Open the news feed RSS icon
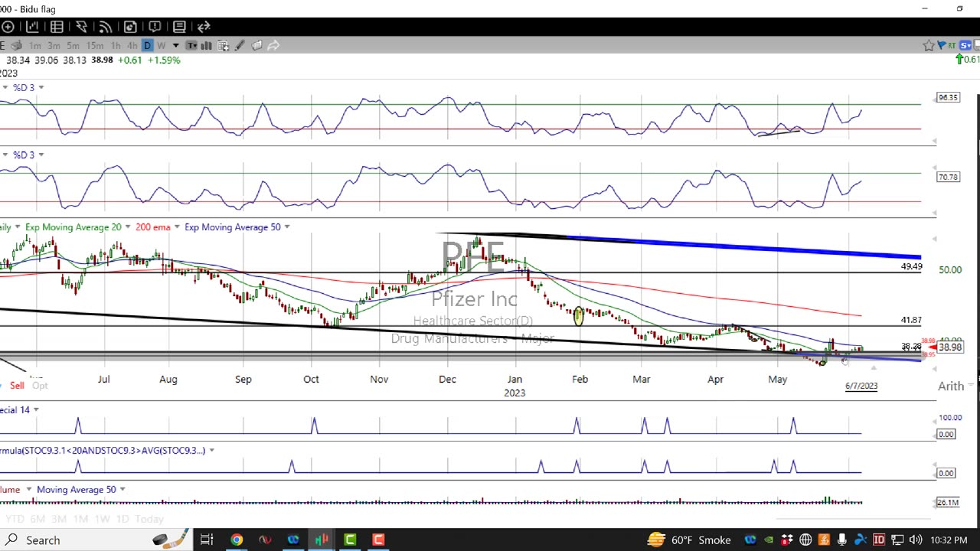The height and width of the screenshot is (551, 980). click(x=106, y=27)
